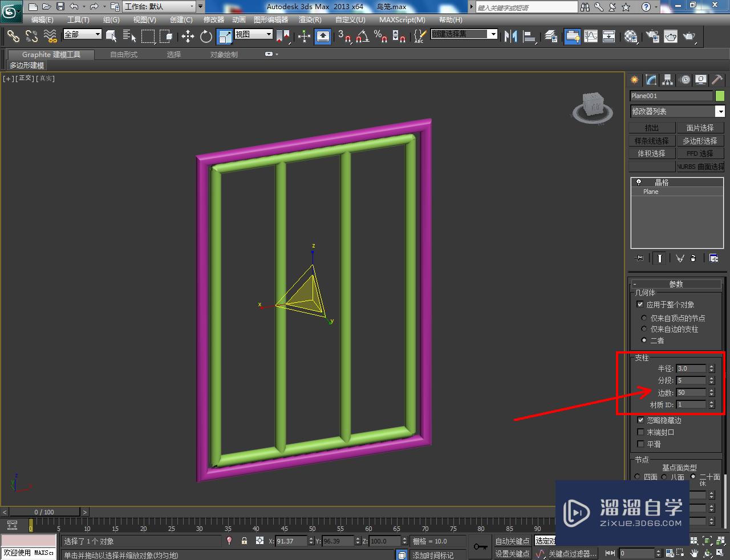Click the 面片选择 modifier button
730x560 pixels.
pos(700,128)
